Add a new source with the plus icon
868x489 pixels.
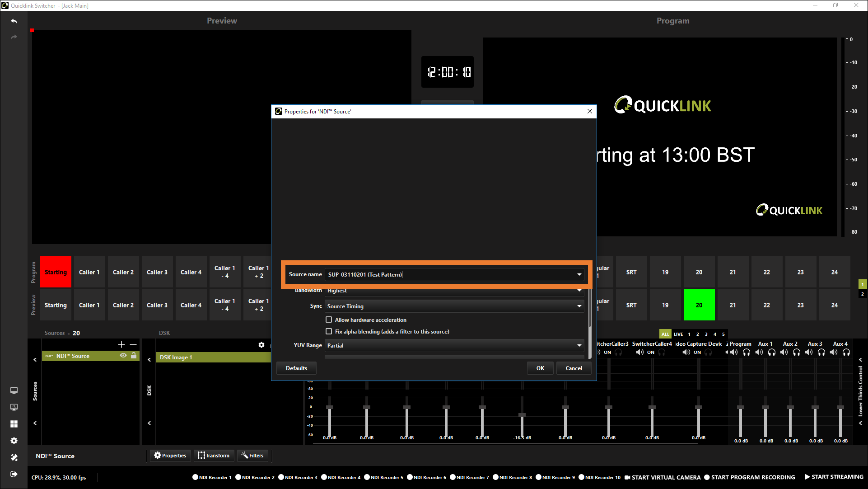tap(121, 344)
